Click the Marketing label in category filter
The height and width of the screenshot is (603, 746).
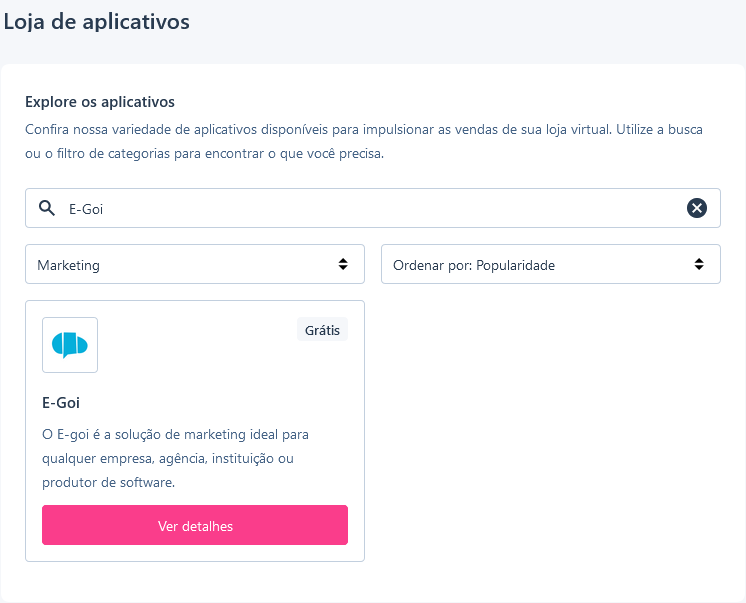69,266
